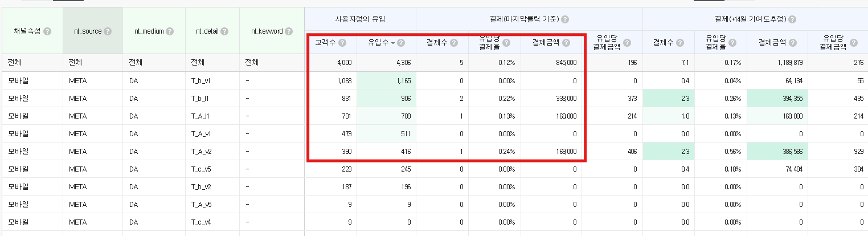Viewport: 868px width, 236px height.
Task: Toggle the sort arrow on 유입수 column
Action: click(x=392, y=43)
